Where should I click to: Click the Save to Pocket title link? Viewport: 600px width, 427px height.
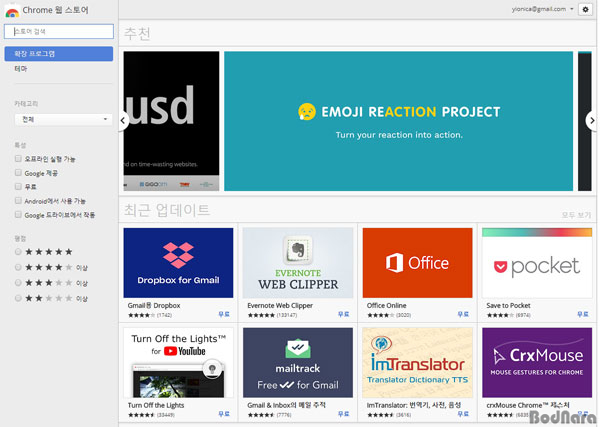point(508,305)
